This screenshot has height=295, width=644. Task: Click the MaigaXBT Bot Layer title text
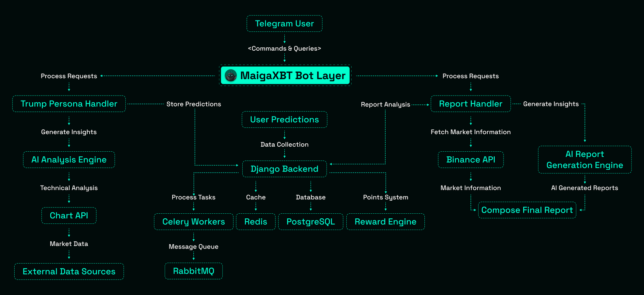coord(293,76)
